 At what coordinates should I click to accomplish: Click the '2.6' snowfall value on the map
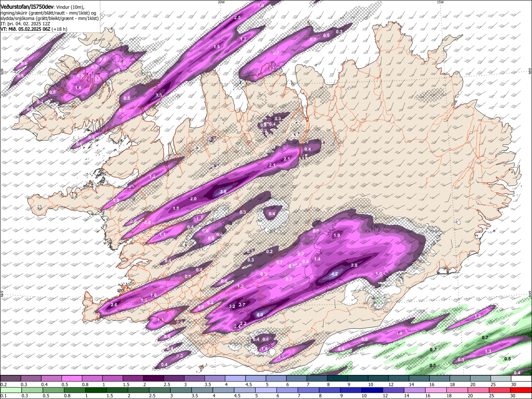point(114,305)
